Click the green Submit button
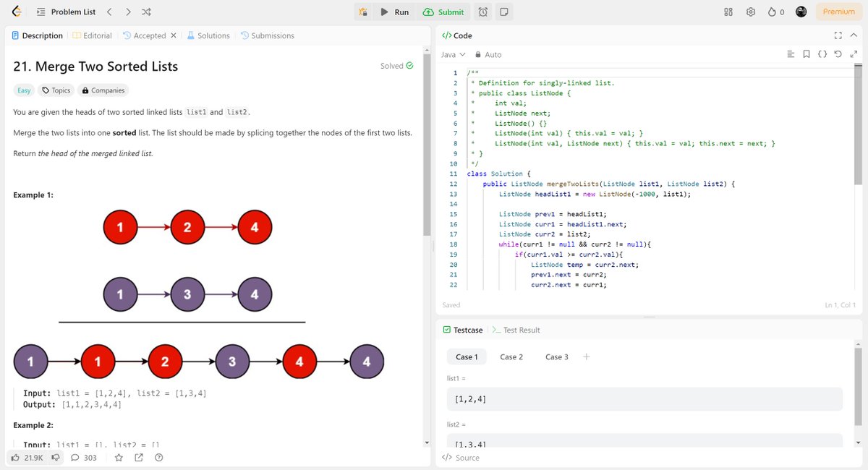This screenshot has width=868, height=470. tap(444, 12)
